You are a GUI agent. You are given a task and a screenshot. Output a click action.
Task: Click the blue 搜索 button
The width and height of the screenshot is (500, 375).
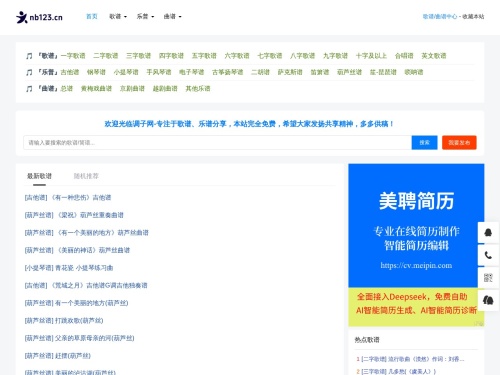click(x=424, y=143)
